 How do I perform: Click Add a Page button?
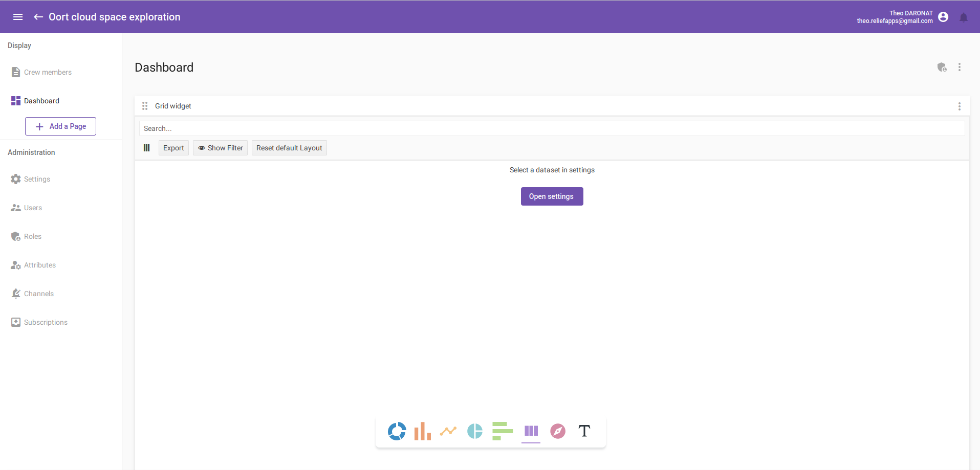(60, 126)
